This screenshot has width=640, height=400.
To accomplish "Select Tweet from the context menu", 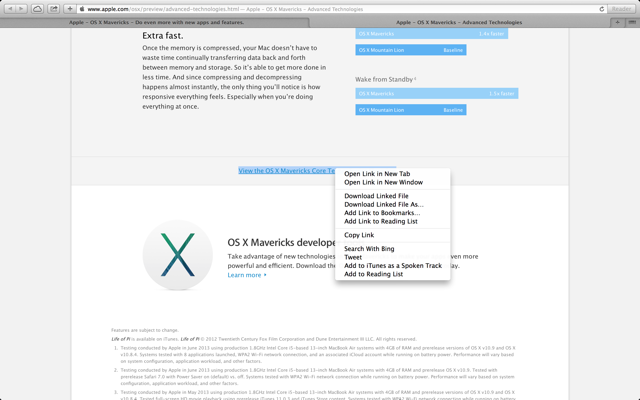I will (x=393, y=258).
